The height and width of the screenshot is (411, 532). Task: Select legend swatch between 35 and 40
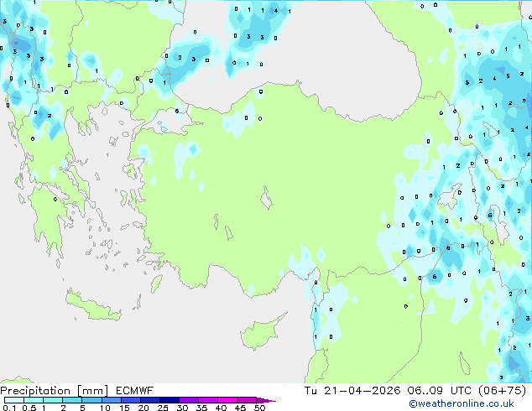pos(208,400)
